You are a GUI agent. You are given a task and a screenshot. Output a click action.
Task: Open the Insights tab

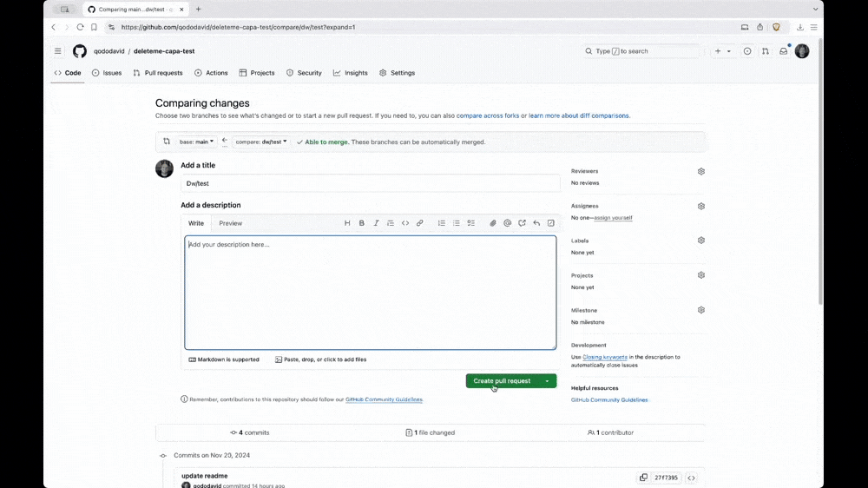351,73
